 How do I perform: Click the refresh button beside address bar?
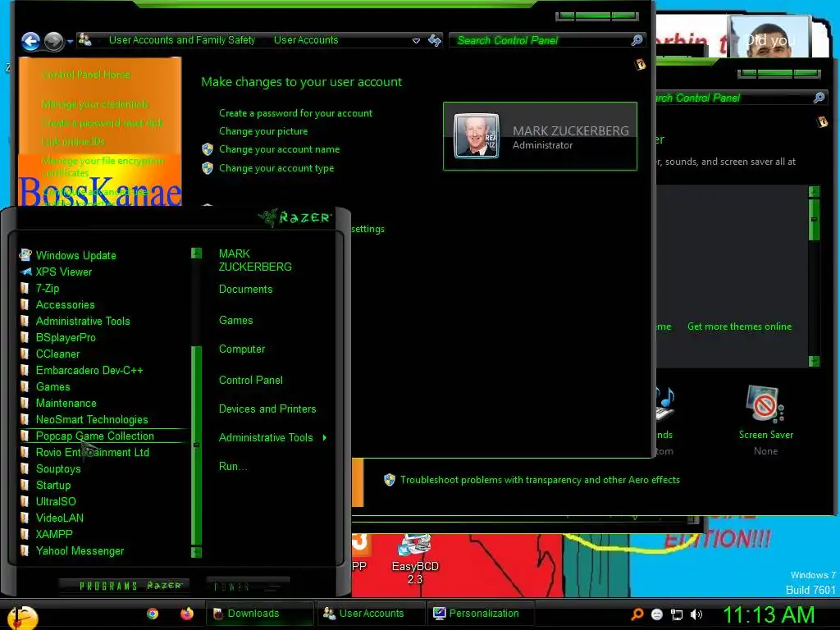click(435, 40)
